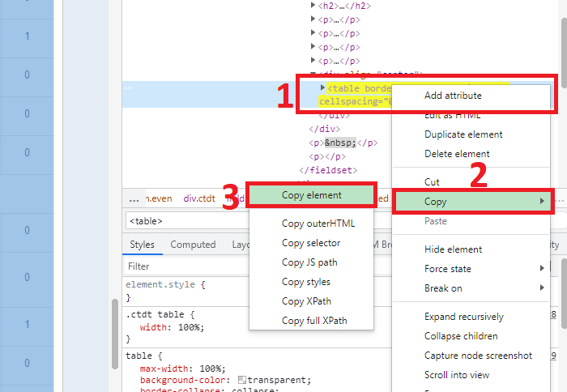
Task: Choose Copy full XPath option
Action: click(x=314, y=321)
